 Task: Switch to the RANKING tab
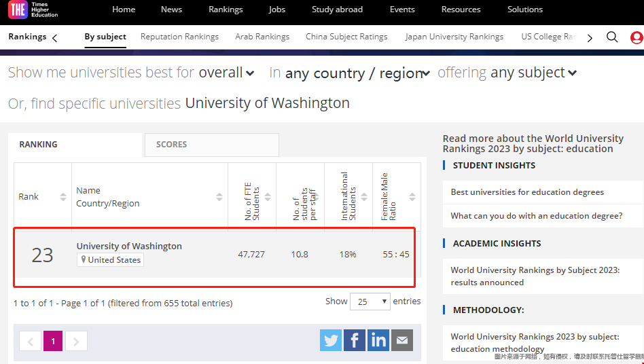click(x=75, y=145)
